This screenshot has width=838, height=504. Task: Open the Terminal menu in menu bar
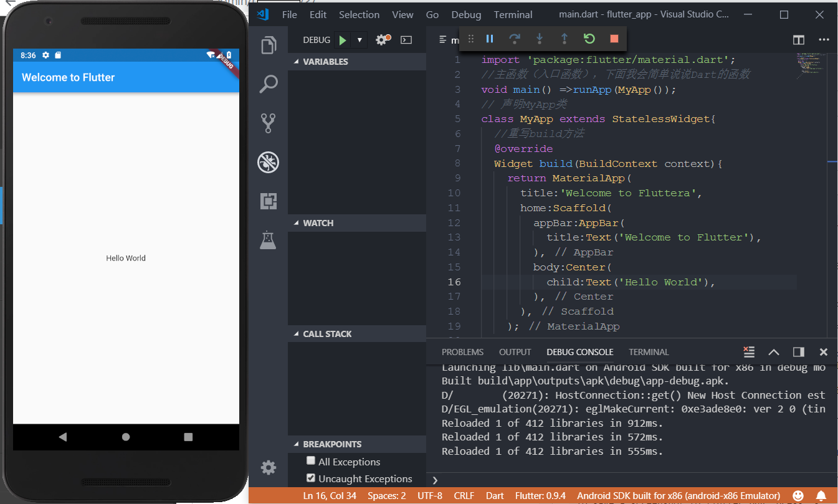pos(513,14)
